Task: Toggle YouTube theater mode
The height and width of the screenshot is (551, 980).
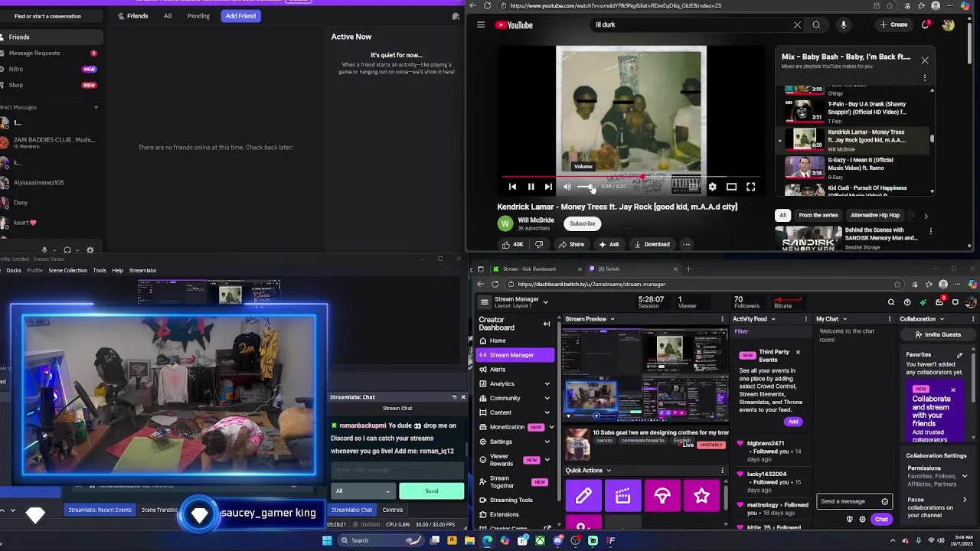Action: pos(731,187)
